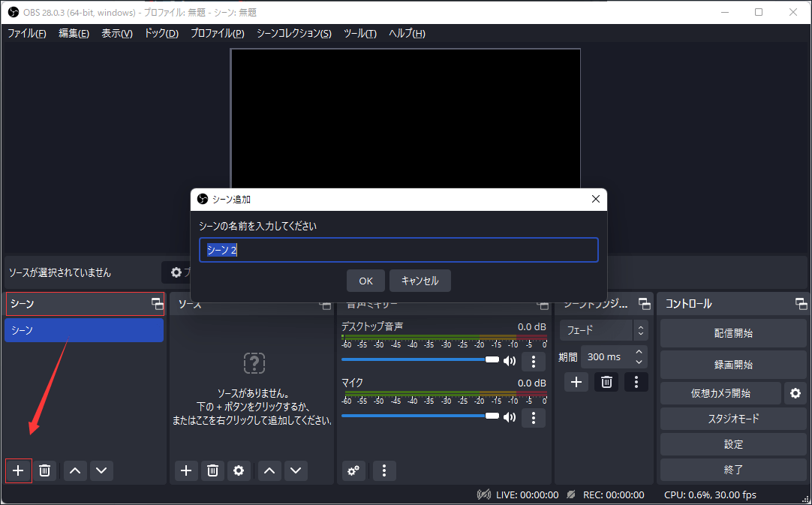Click the scene name input field
812x505 pixels.
point(398,251)
